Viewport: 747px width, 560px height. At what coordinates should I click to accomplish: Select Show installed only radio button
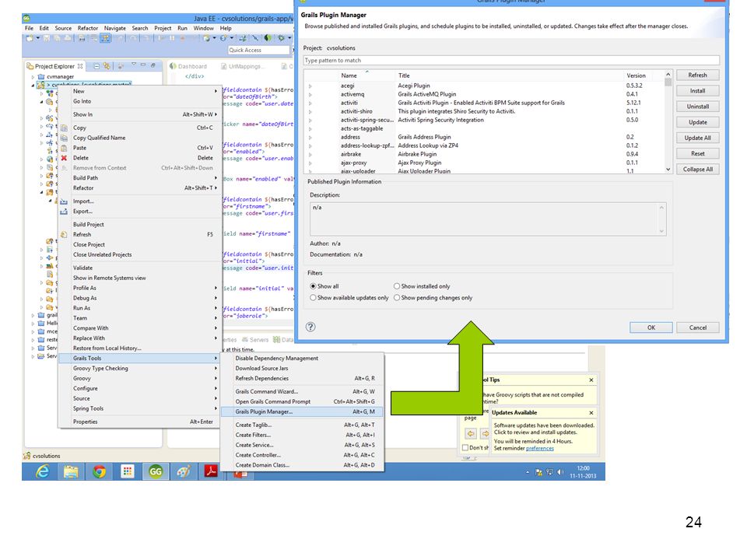pos(397,286)
